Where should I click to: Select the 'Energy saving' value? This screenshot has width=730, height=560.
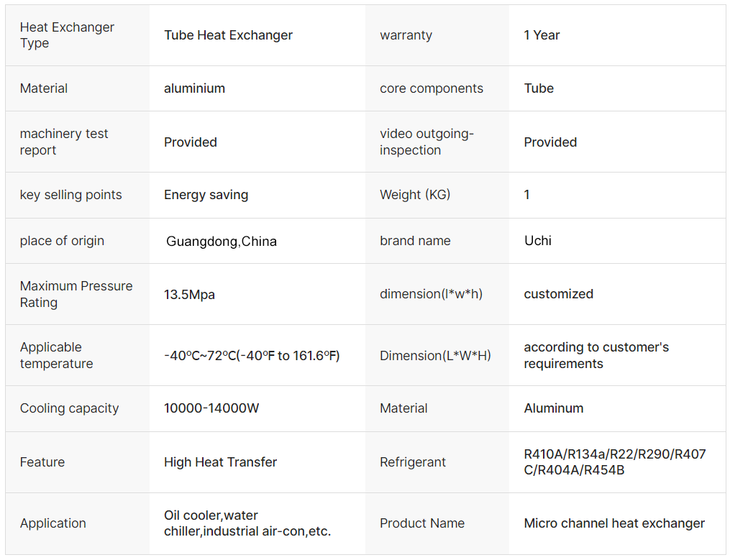[206, 195]
